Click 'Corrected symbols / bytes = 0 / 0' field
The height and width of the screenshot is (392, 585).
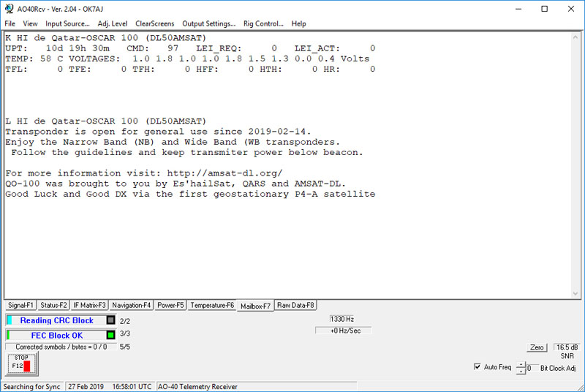tap(61, 347)
